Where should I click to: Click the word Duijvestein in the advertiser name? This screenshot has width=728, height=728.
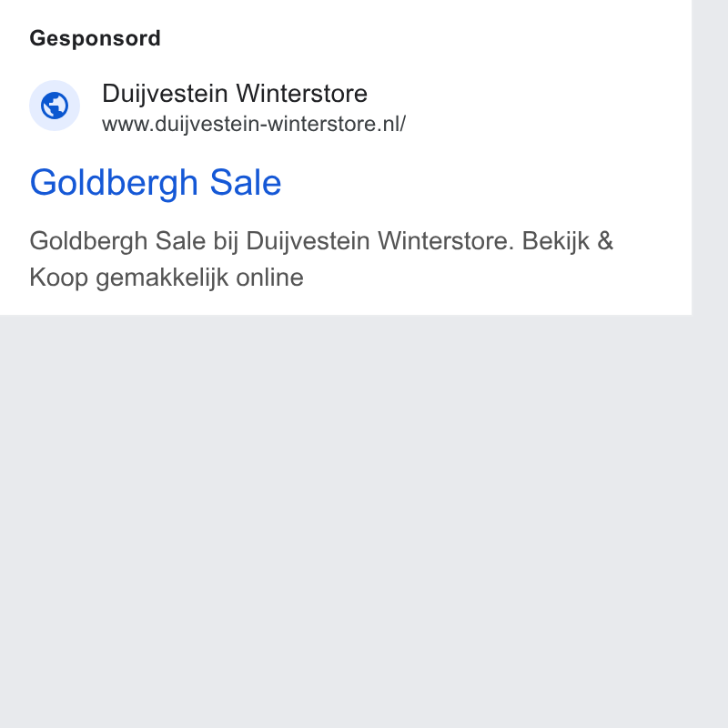(x=165, y=95)
